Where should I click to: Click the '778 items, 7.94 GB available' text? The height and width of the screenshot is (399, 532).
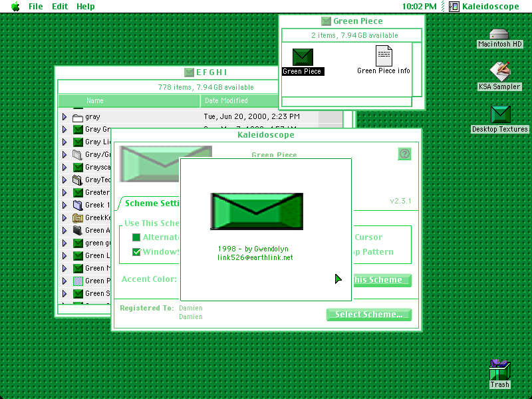point(205,87)
